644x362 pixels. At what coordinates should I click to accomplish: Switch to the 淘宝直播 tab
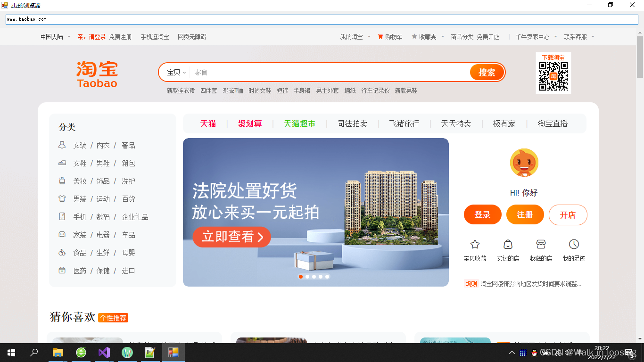click(553, 123)
